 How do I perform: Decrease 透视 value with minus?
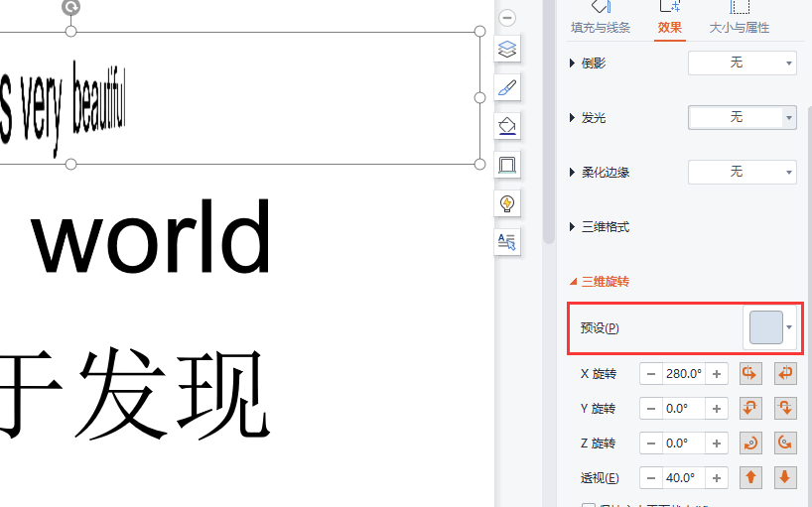(651, 477)
